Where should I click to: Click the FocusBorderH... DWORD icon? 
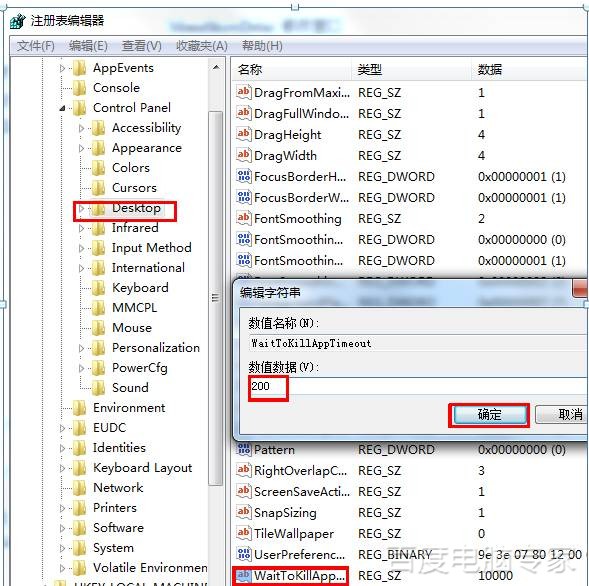click(x=243, y=176)
